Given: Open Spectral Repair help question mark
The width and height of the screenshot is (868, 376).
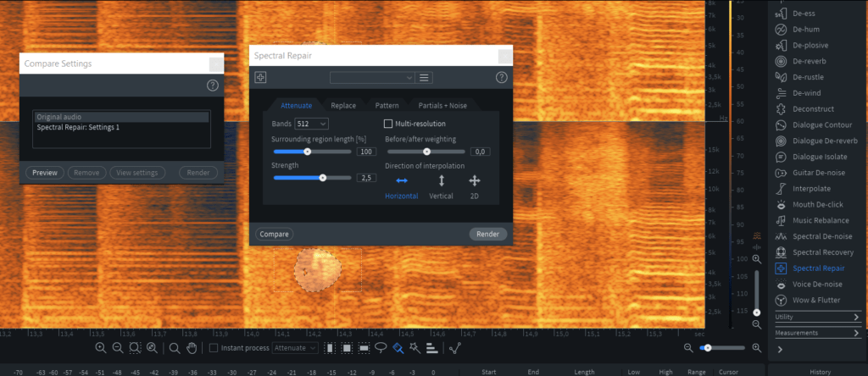Looking at the screenshot, I should (x=501, y=78).
